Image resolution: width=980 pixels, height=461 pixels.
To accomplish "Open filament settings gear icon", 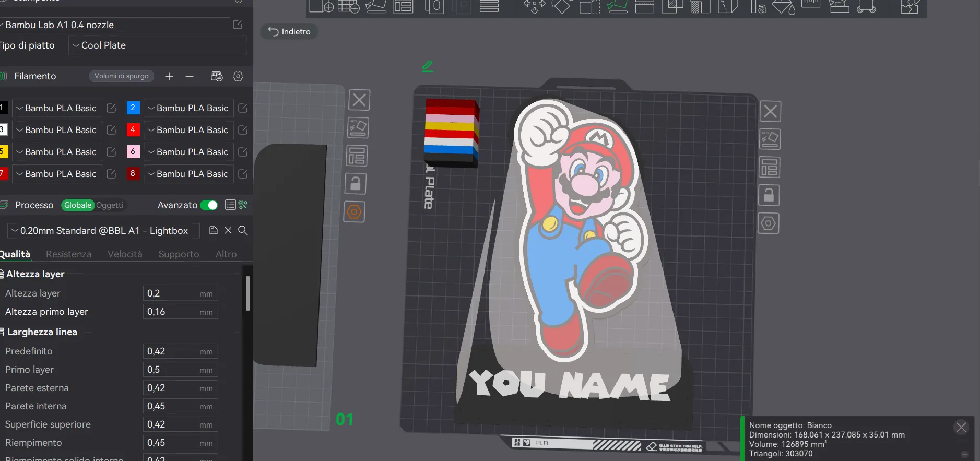I will [x=238, y=76].
